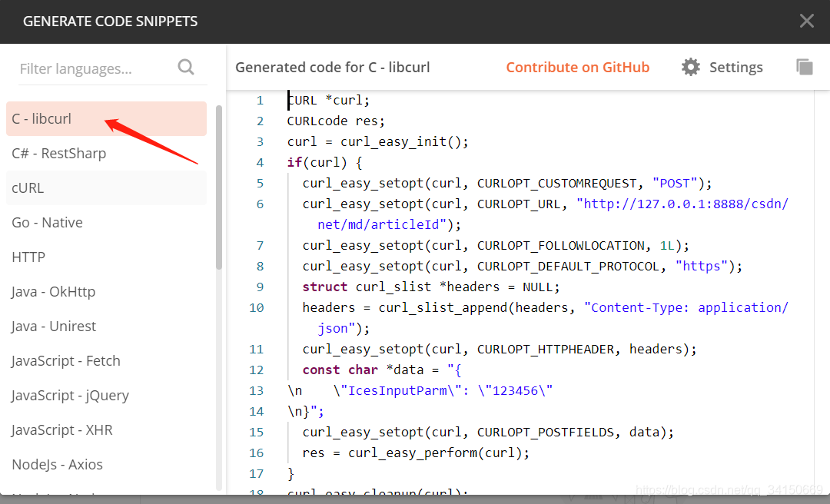Open Contribute on GitHub link
Screen dimensions: 830x504
[577, 68]
